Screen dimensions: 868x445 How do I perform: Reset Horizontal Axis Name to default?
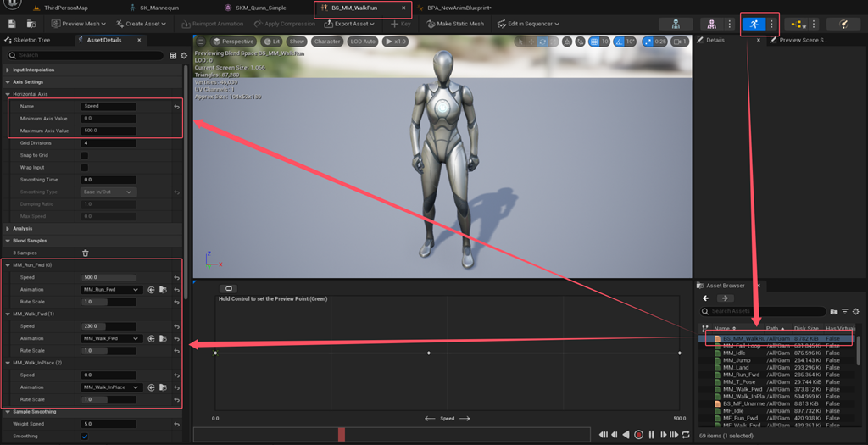(x=176, y=106)
